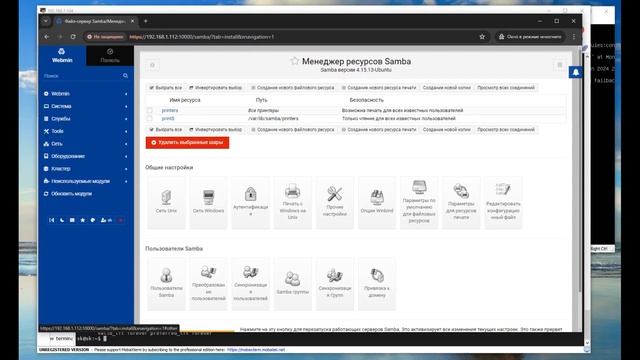Open the Chrome three-dot menu
Viewport: 640px width, 360px height.
[573, 37]
